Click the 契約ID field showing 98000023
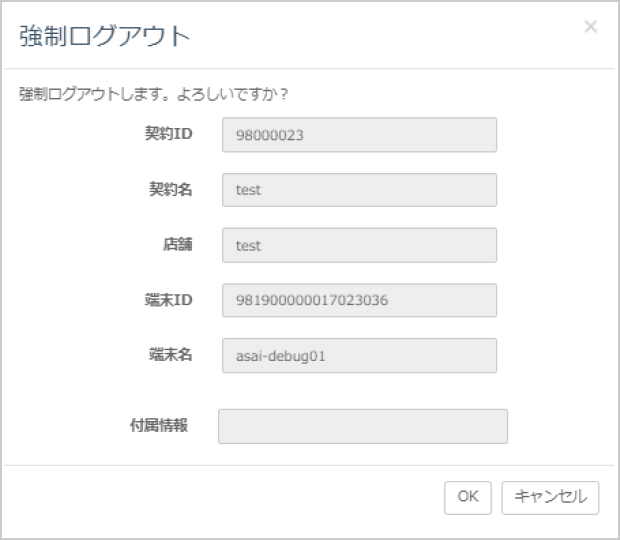Image resolution: width=620 pixels, height=540 pixels. coord(359,135)
